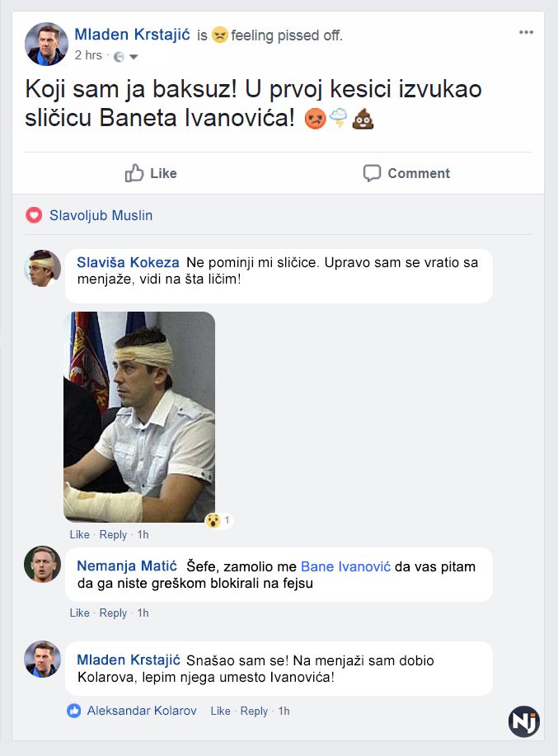Image resolution: width=558 pixels, height=756 pixels.
Task: Click the NJ logo badge
Action: [523, 721]
